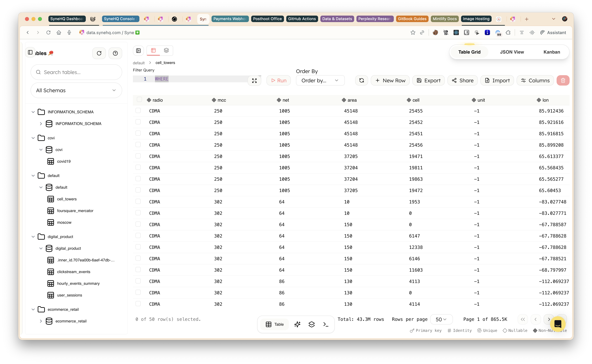
Task: Check the first row with cell 25455
Action: 138,111
